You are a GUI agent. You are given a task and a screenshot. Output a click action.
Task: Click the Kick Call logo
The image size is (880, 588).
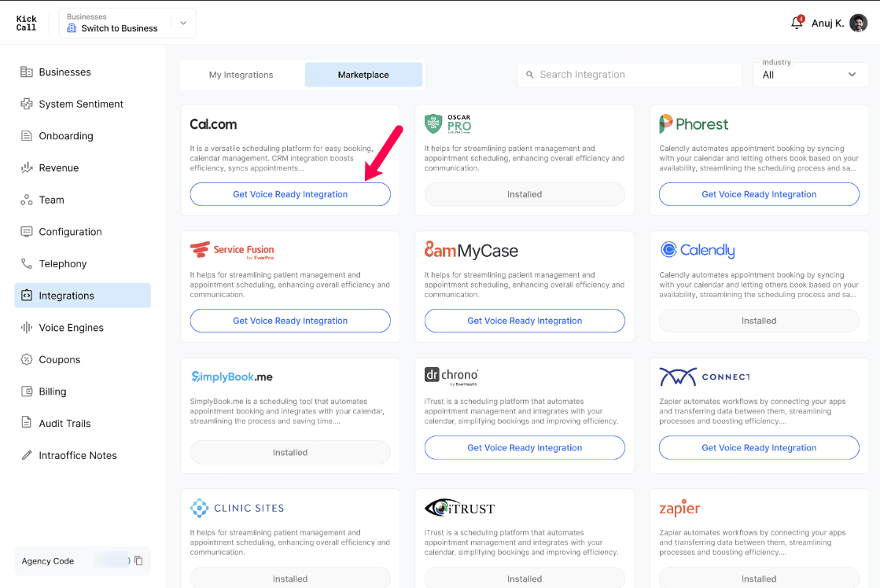[26, 23]
